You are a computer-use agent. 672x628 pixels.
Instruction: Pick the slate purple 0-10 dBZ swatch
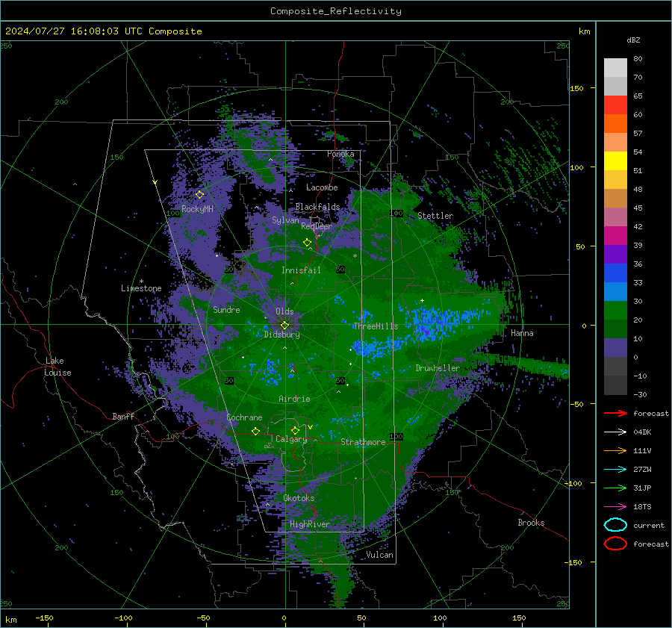[615, 348]
